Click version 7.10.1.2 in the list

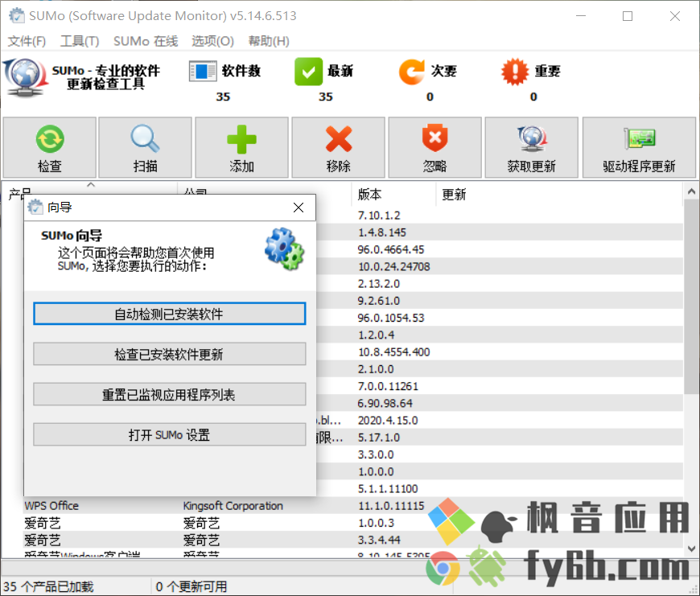379,216
